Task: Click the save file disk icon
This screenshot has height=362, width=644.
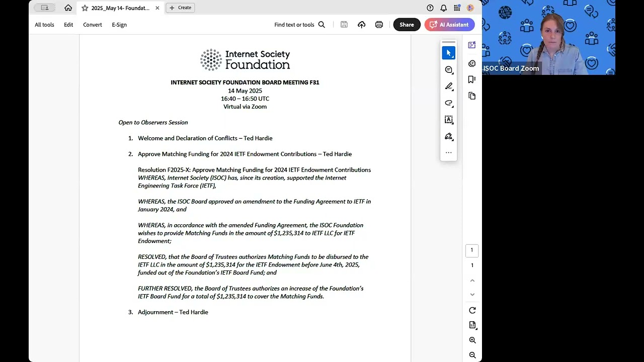Action: 344,25
